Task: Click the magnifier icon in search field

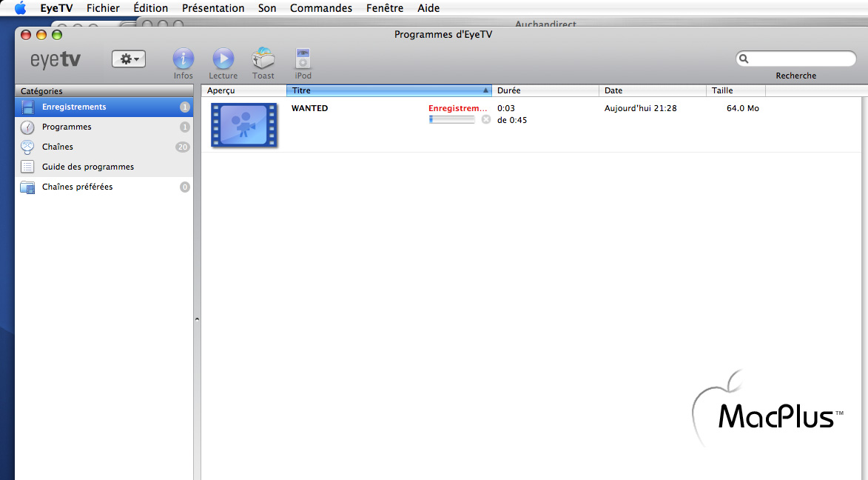Action: tap(744, 59)
